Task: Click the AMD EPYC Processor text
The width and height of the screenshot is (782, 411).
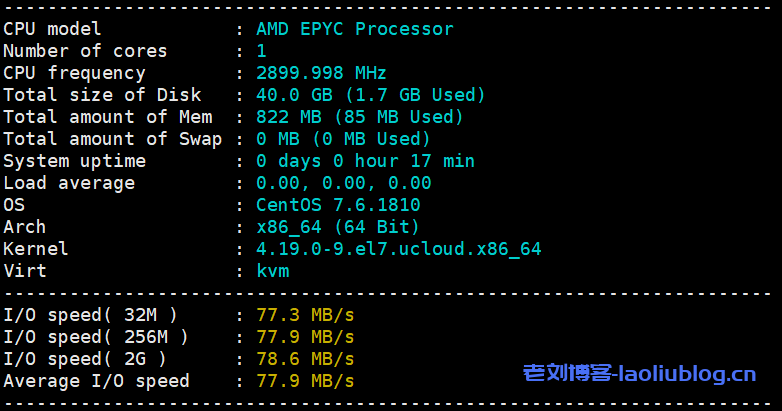Action: coord(354,29)
